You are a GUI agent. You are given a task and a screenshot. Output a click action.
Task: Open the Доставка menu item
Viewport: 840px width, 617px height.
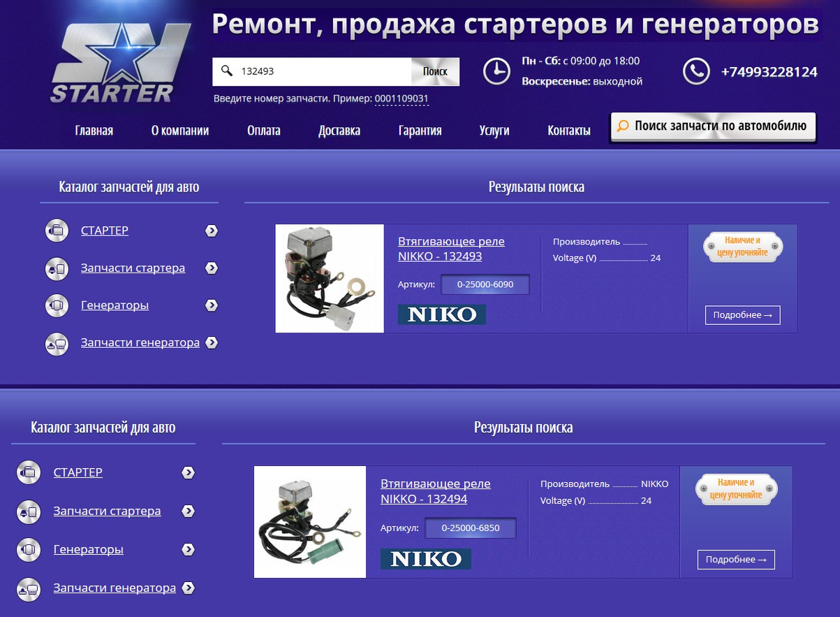pyautogui.click(x=339, y=131)
